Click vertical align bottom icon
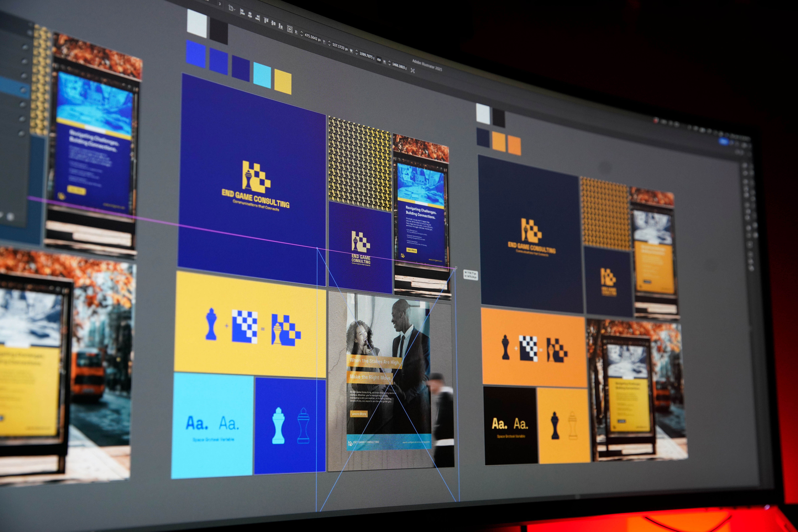Image resolution: width=798 pixels, height=532 pixels. [280, 26]
